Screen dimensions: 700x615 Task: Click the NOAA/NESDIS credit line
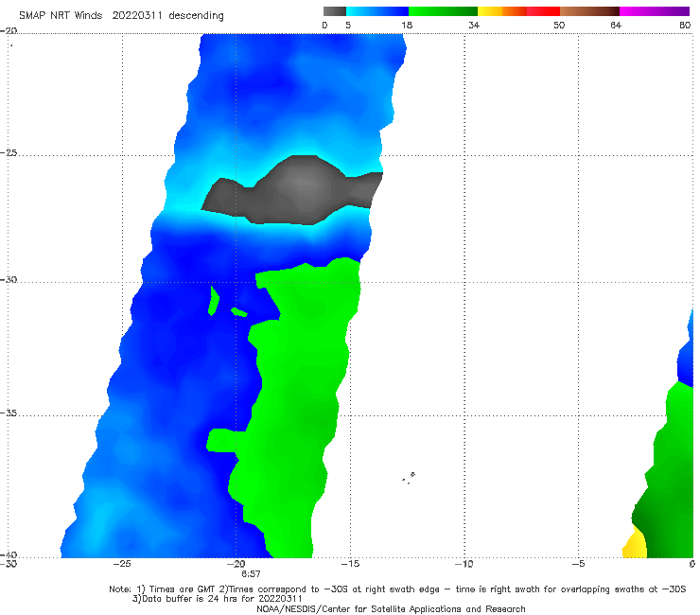click(391, 608)
